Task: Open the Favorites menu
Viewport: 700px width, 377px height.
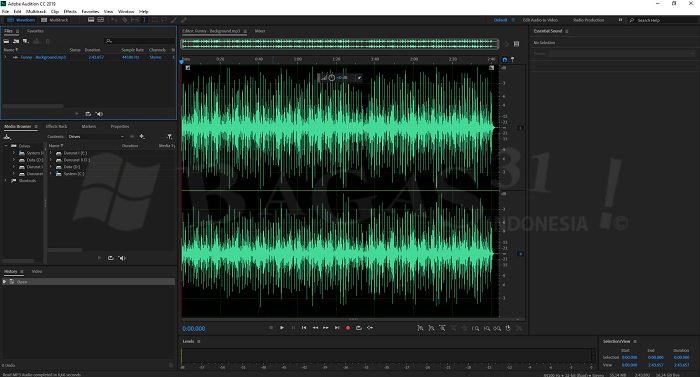Action: [90, 12]
